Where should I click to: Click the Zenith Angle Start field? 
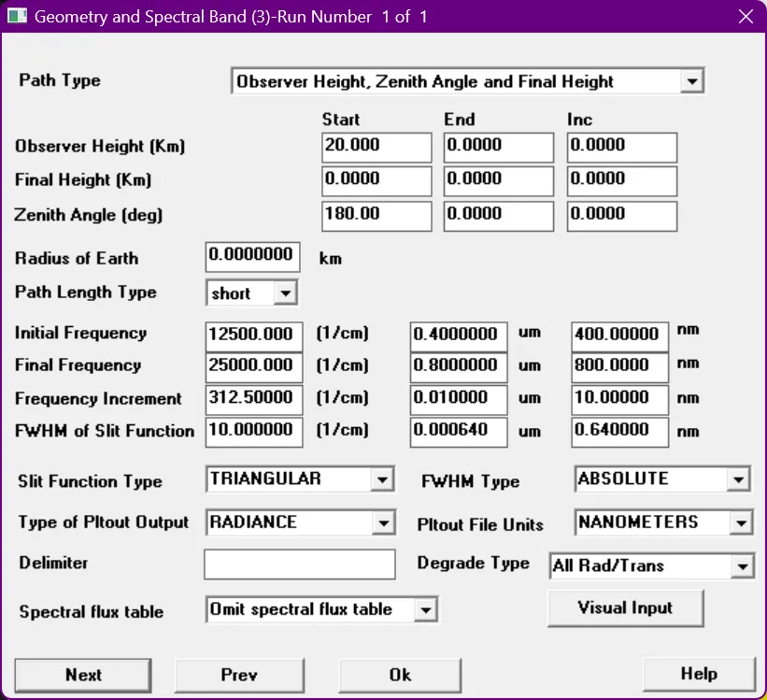[376, 215]
